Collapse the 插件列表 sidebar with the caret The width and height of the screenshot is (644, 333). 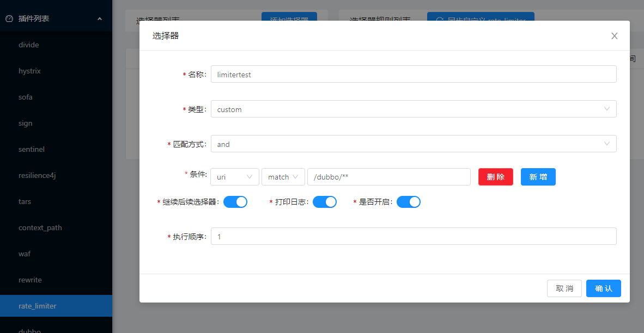click(99, 17)
